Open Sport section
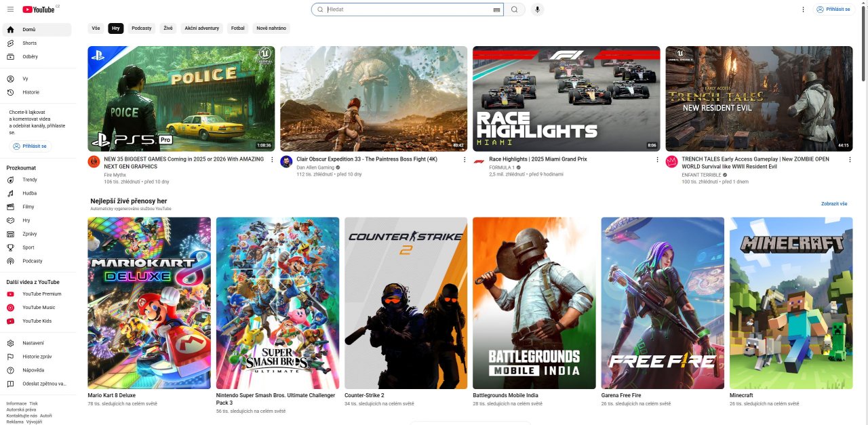Screen dimensions: 868x425 pyautogui.click(x=37, y=247)
